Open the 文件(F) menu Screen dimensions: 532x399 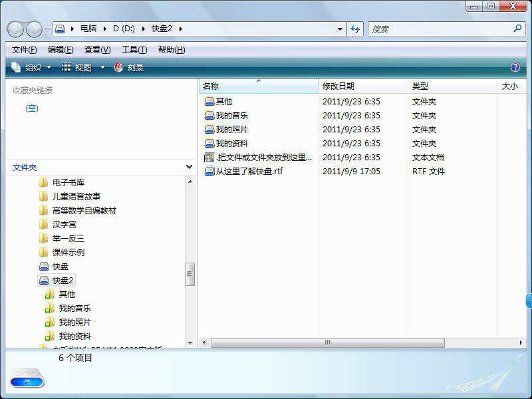point(24,50)
